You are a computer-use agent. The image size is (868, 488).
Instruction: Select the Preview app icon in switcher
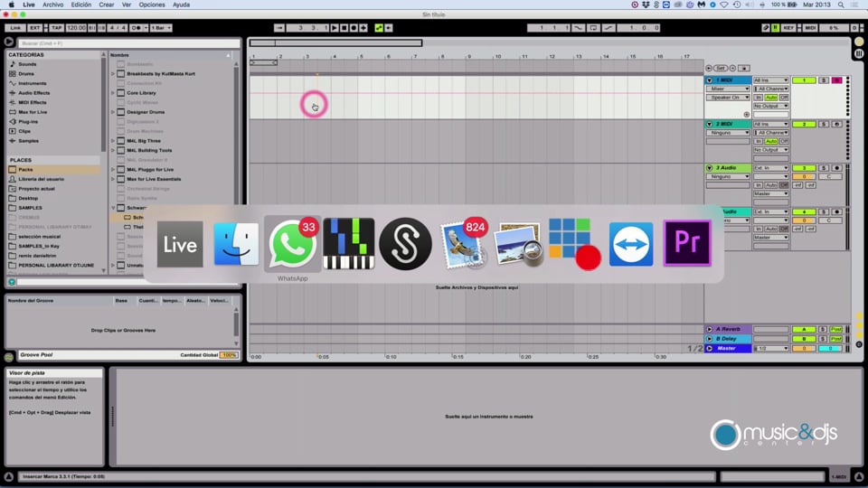(x=519, y=244)
